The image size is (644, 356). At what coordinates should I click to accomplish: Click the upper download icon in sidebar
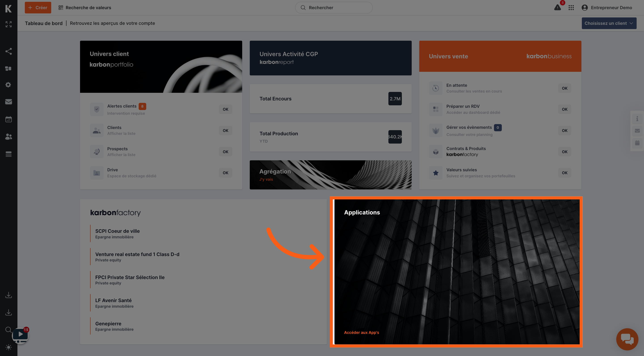pos(8,295)
